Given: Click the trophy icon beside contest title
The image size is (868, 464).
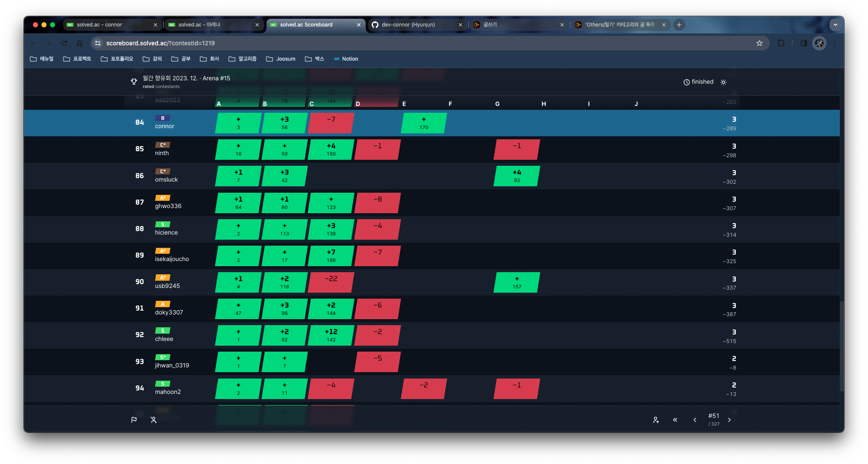Looking at the screenshot, I should 134,81.
